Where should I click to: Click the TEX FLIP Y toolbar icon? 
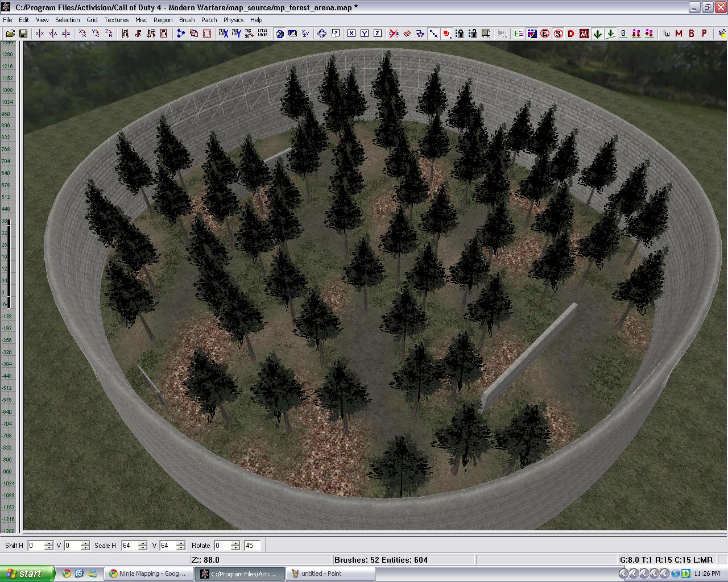click(x=236, y=34)
